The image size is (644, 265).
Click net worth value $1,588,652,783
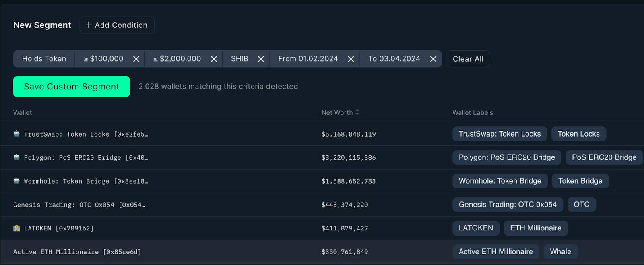click(349, 181)
